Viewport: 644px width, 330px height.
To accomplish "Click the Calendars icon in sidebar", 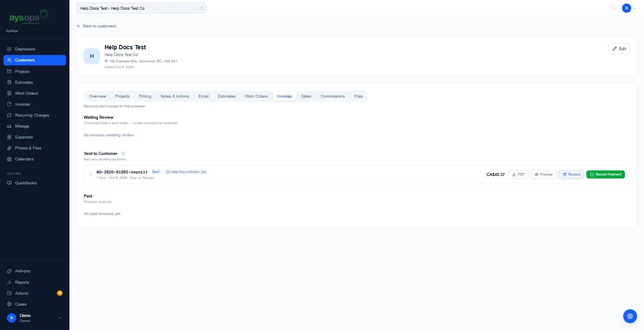I will 9,159.
